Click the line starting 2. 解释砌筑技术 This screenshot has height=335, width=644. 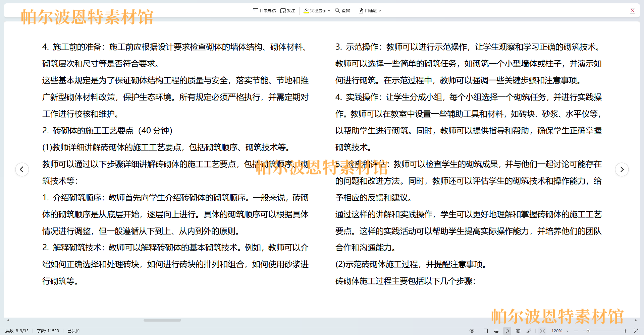(x=175, y=248)
